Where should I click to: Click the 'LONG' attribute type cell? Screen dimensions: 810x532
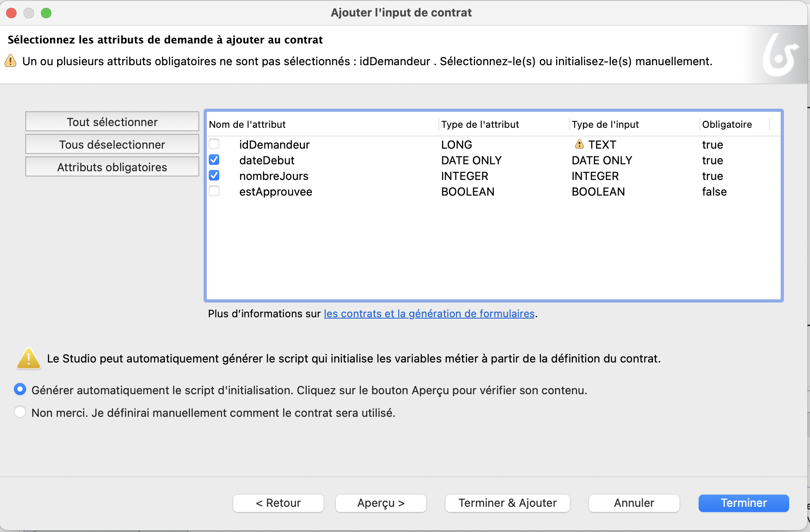[456, 144]
